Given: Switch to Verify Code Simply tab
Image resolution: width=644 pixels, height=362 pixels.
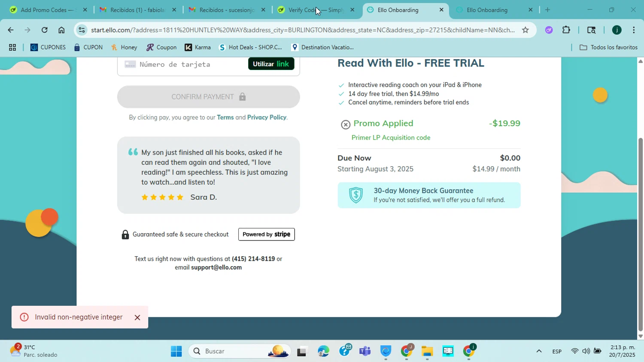Looking at the screenshot, I should point(316,10).
